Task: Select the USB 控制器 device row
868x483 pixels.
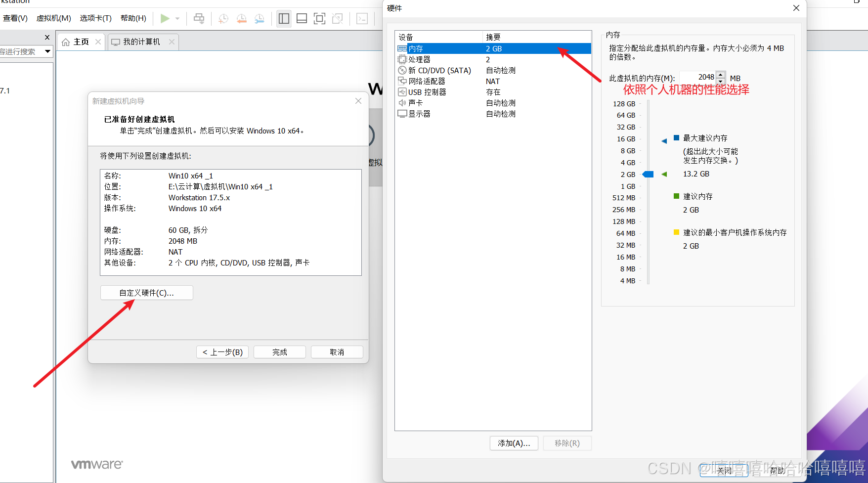Action: click(494, 92)
